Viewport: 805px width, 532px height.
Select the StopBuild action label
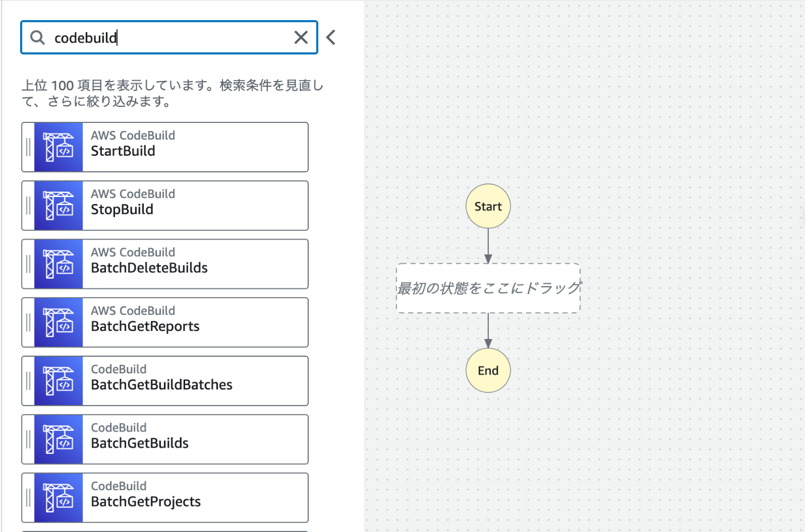tap(122, 210)
